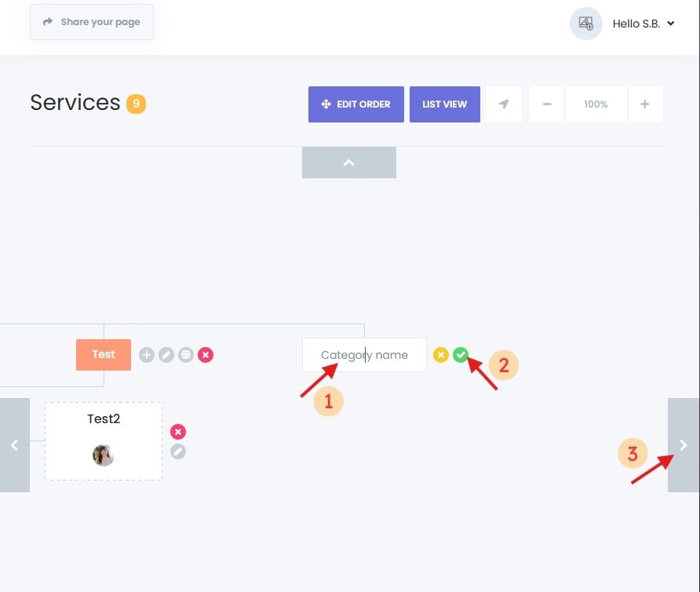Delete Test category with the red X icon
Screen dimensions: 700x592
pyautogui.click(x=206, y=355)
